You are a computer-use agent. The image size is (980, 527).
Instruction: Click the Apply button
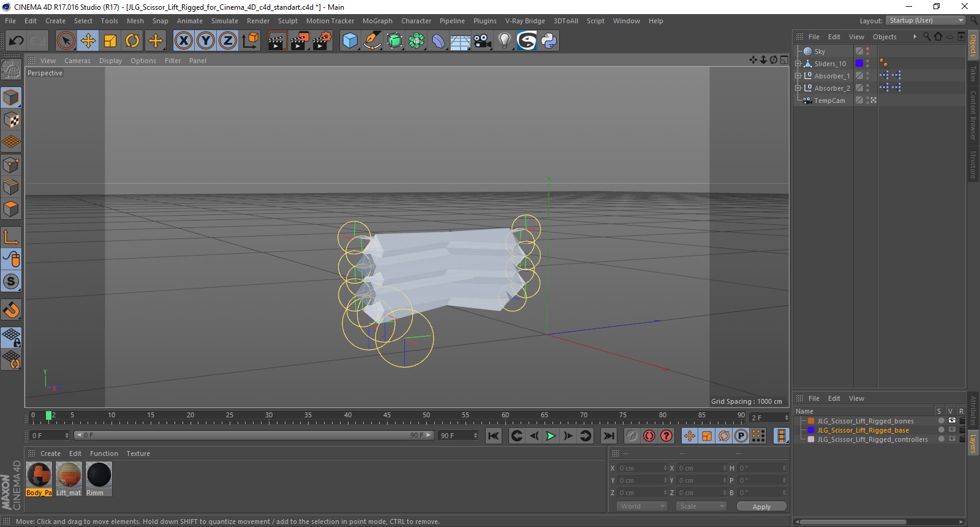761,507
